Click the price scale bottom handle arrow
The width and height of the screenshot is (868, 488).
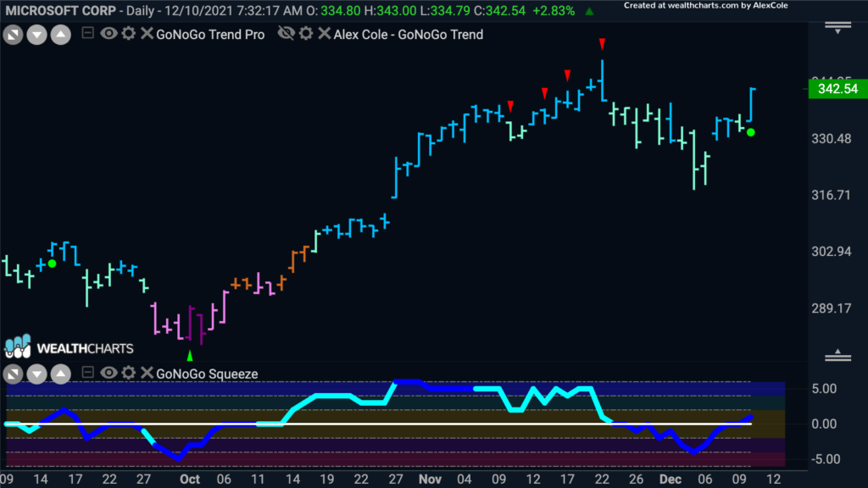838,355
